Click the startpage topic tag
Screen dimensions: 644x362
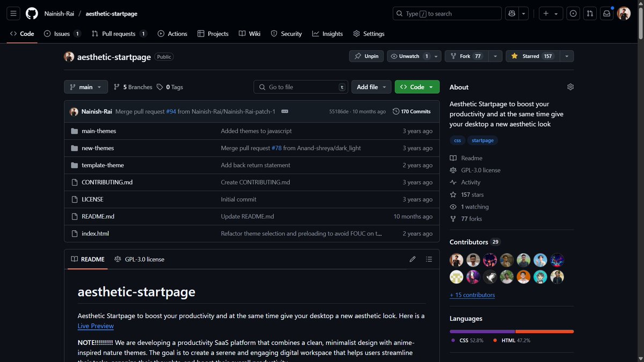(482, 141)
